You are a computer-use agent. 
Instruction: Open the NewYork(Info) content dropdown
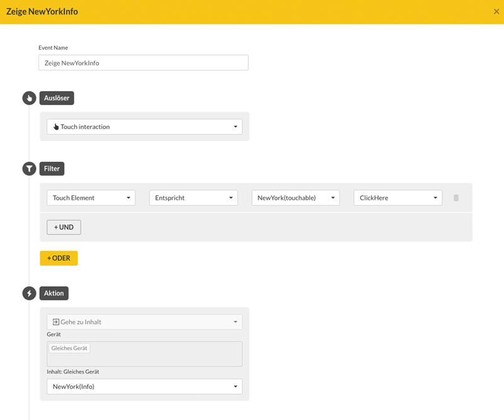point(145,386)
